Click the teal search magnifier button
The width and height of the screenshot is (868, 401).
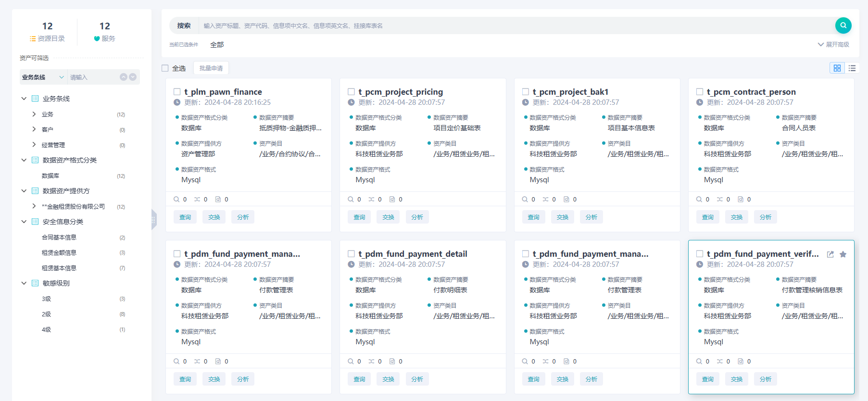[843, 25]
